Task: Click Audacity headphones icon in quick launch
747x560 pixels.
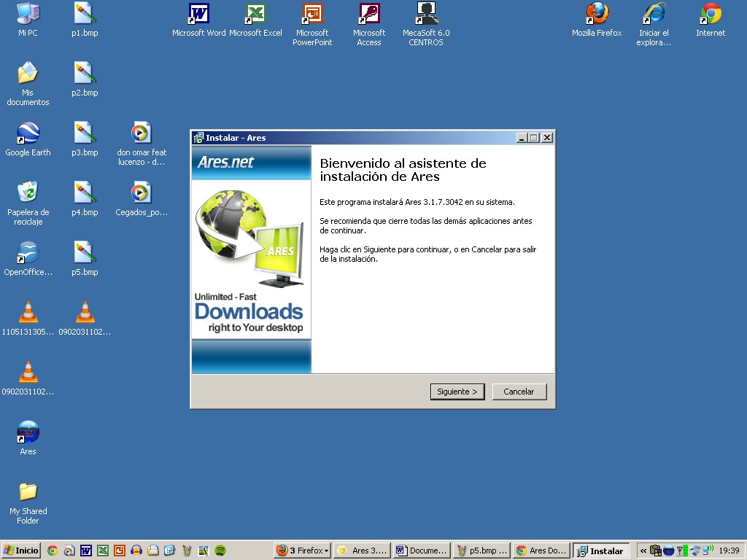Action: 136,551
